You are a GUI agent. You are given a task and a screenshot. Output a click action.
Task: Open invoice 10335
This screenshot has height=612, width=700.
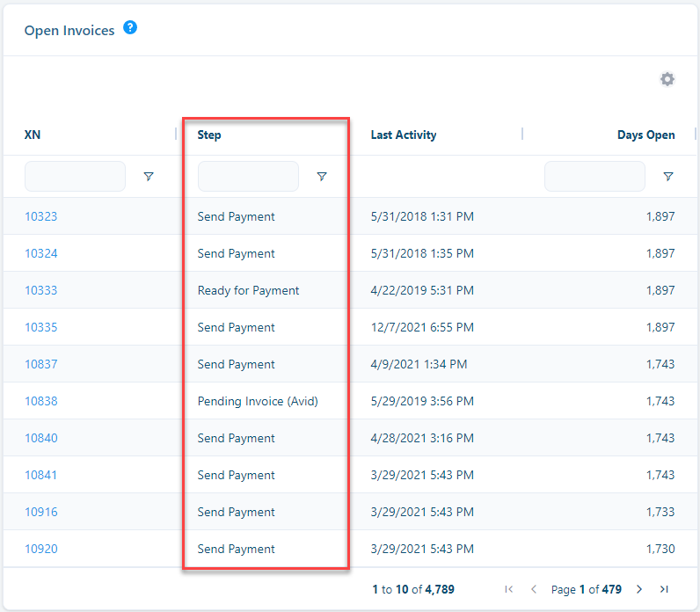(41, 327)
